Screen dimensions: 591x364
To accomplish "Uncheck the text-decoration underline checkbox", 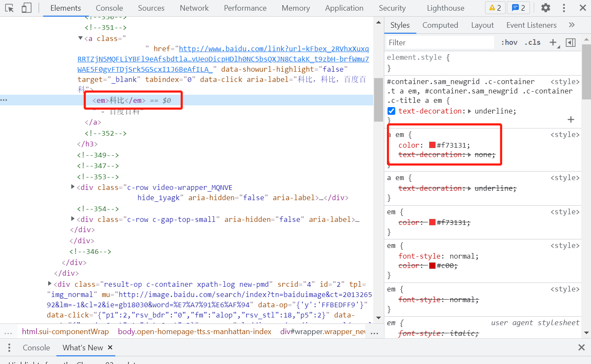I will click(x=392, y=111).
